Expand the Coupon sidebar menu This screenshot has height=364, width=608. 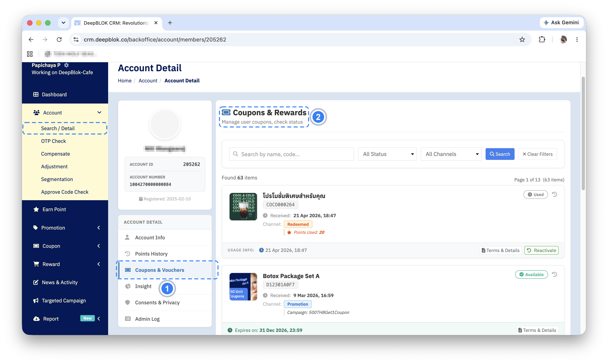point(65,246)
